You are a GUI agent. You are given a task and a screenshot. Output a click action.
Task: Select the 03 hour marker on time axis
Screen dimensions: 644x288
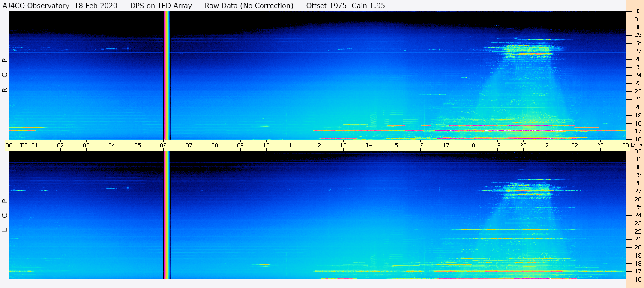86,145
